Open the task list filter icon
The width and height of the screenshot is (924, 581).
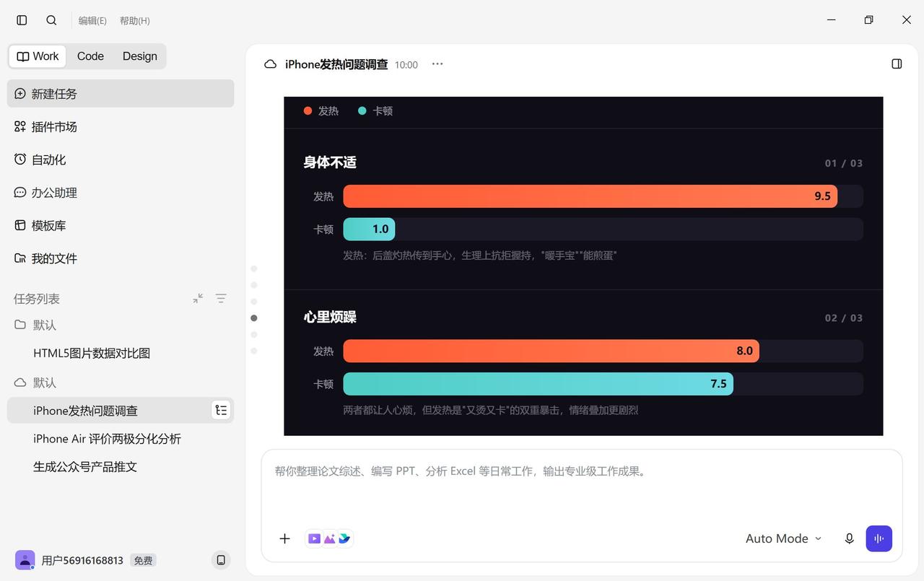(221, 298)
